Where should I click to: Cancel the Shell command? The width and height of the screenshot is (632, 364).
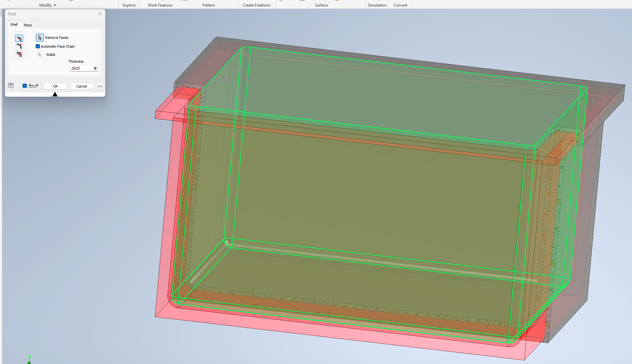pyautogui.click(x=82, y=86)
